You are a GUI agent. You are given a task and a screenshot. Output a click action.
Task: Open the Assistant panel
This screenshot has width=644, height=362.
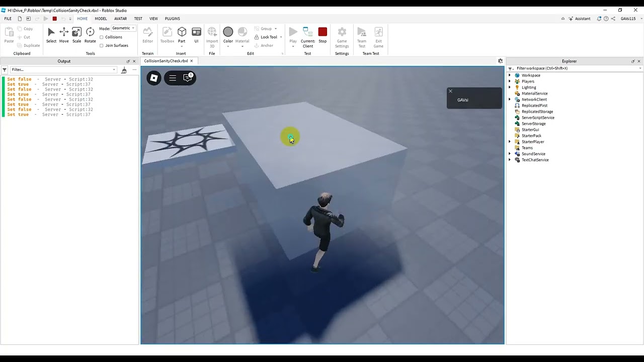[579, 19]
